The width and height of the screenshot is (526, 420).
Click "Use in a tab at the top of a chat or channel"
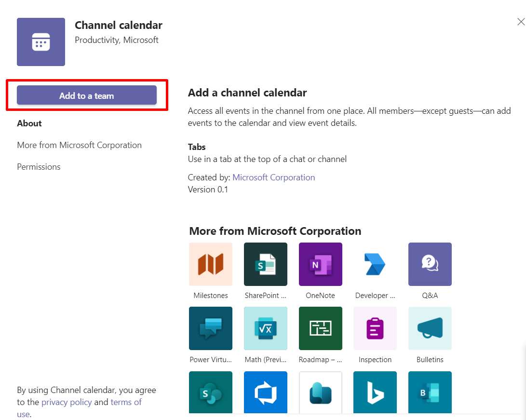pos(268,159)
